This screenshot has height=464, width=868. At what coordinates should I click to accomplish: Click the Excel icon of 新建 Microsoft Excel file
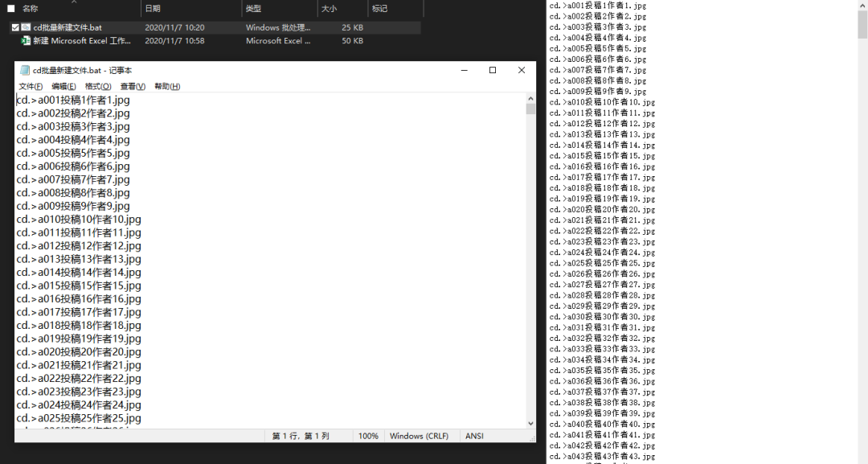pos(26,40)
